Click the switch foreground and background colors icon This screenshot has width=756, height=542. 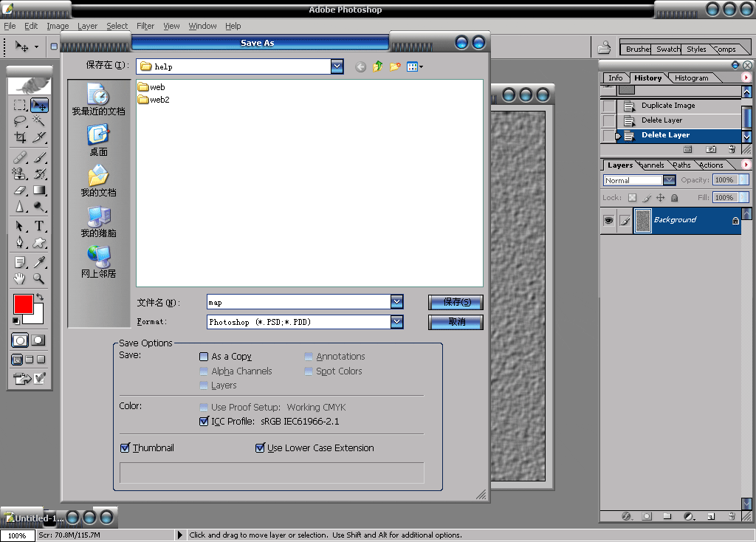[40, 297]
